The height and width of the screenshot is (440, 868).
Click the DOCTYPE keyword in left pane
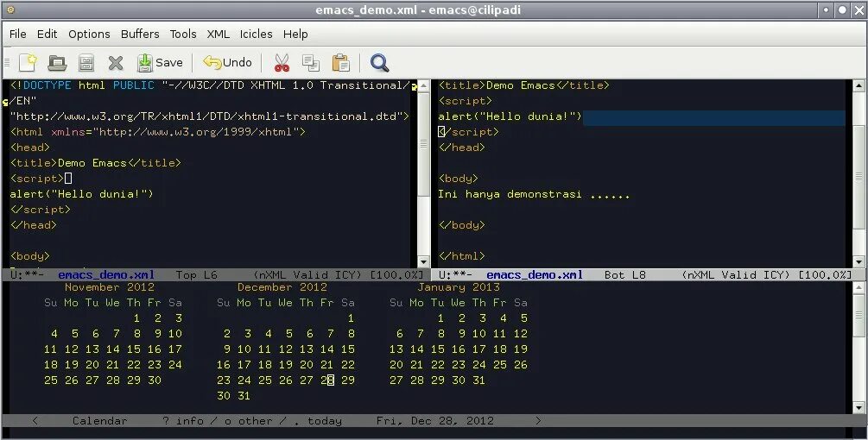point(47,85)
